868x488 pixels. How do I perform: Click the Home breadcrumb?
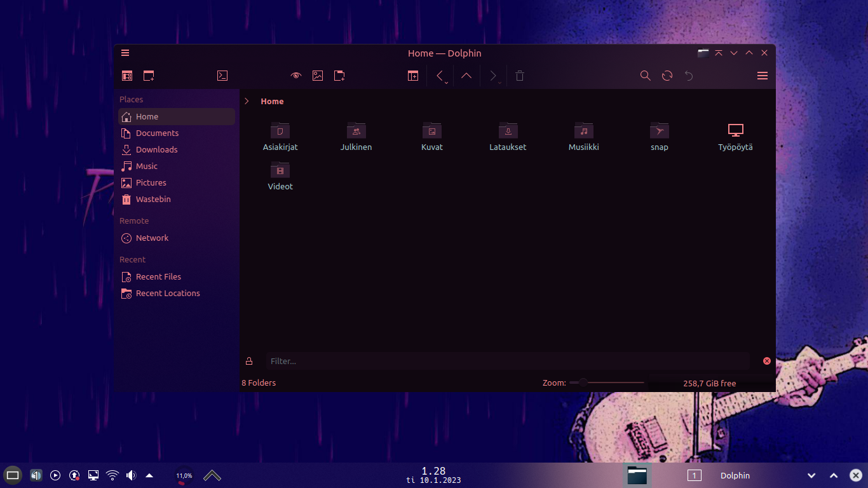point(272,101)
